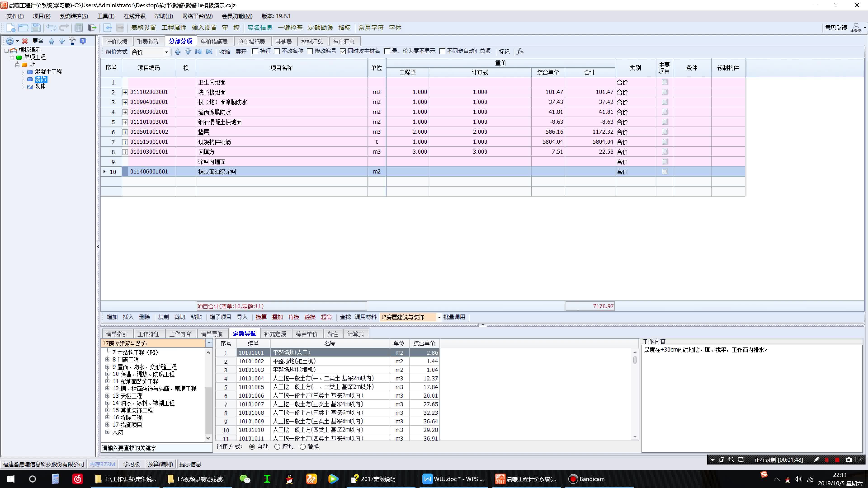This screenshot has height=488, width=868.
Task: Click the new file toolbar icon
Action: [x=11, y=28]
